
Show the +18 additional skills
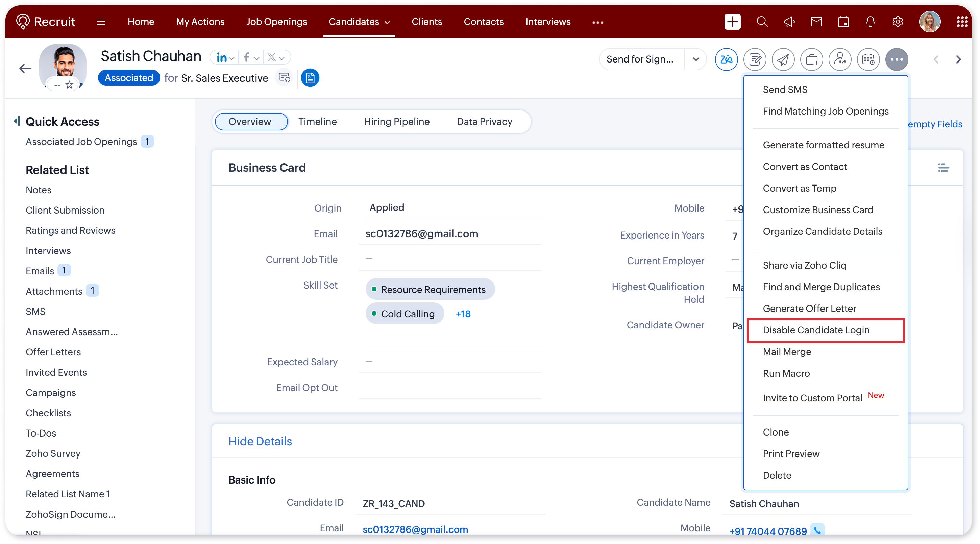[463, 314]
